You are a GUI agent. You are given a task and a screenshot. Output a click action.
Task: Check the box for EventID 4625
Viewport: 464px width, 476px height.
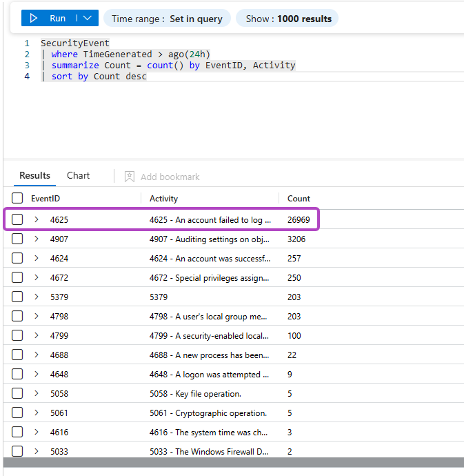17,219
